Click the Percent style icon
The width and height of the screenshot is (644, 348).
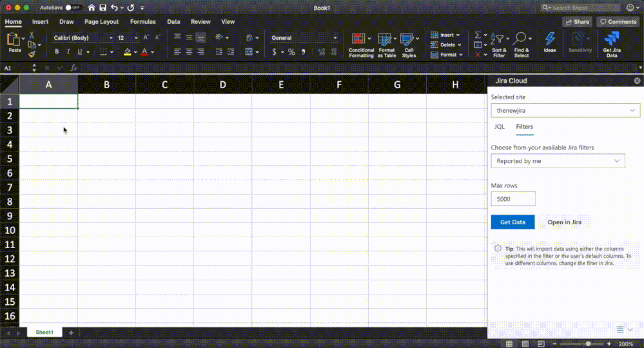click(x=291, y=52)
